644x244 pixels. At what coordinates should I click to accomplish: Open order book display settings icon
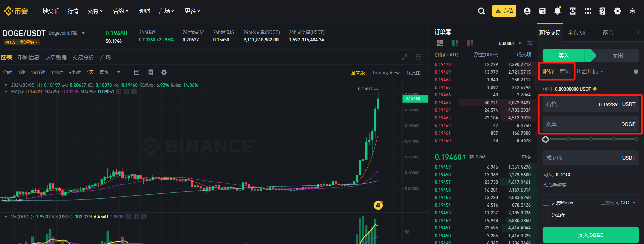pyautogui.click(x=530, y=43)
